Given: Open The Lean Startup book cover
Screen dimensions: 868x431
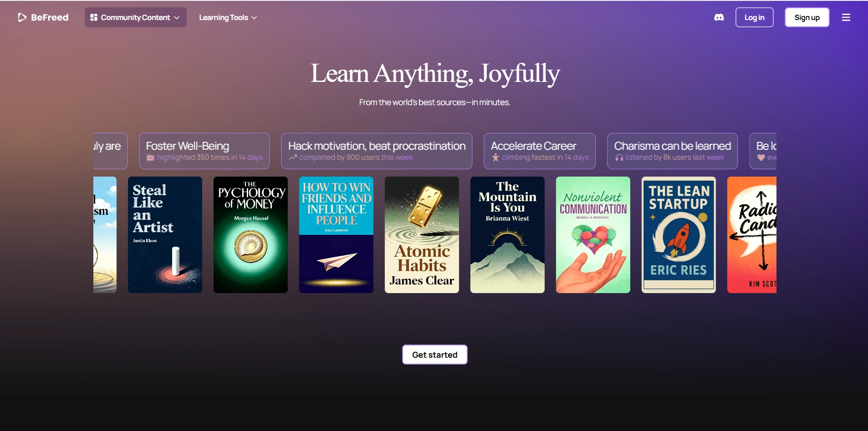Looking at the screenshot, I should tap(679, 235).
